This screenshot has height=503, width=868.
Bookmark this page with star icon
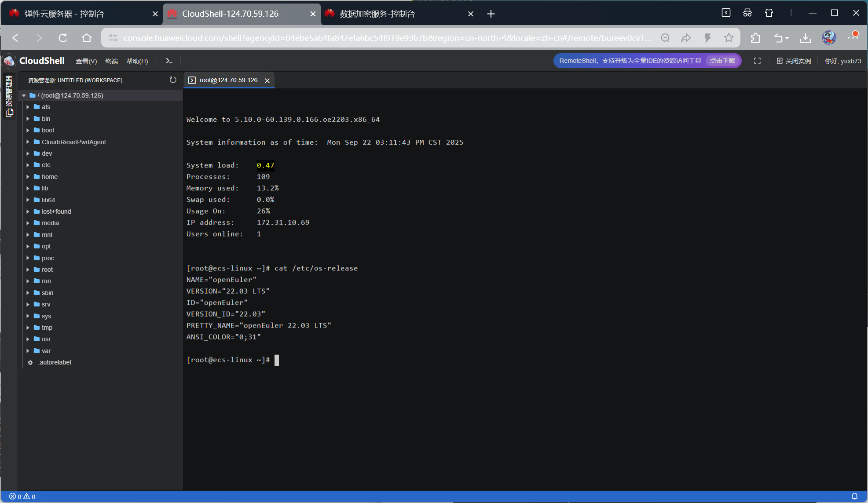[x=729, y=38]
